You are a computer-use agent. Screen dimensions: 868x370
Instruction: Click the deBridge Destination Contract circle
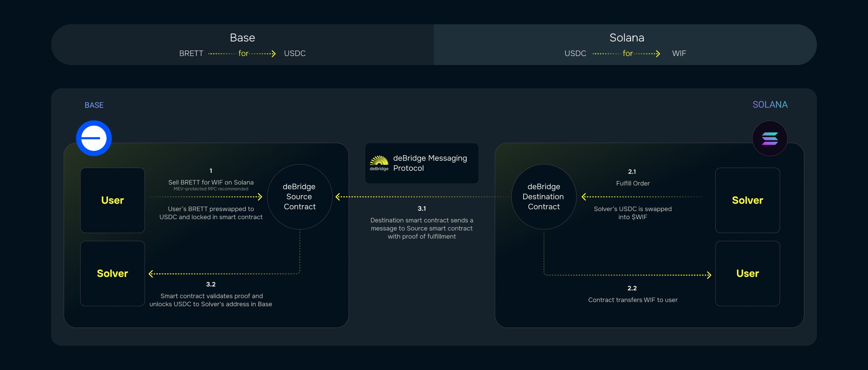pyautogui.click(x=544, y=197)
